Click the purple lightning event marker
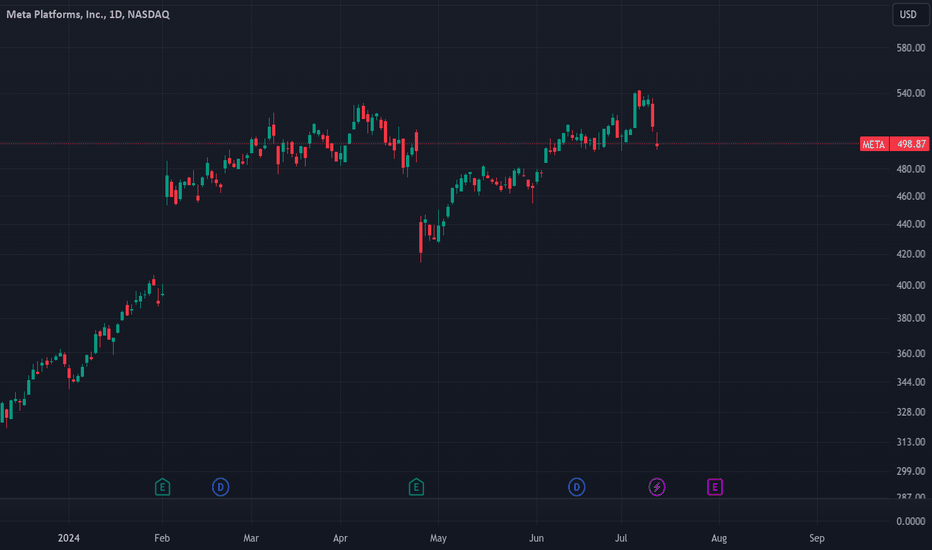 click(657, 487)
